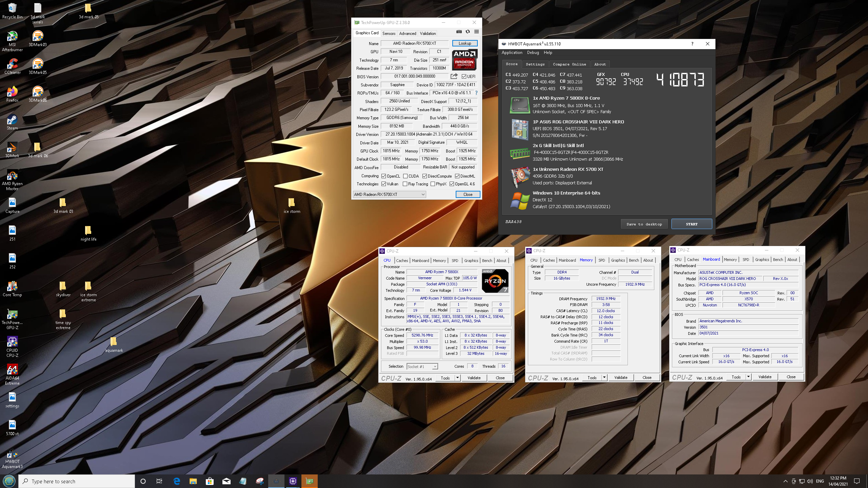Click the START button in Aquamark

coord(691,224)
